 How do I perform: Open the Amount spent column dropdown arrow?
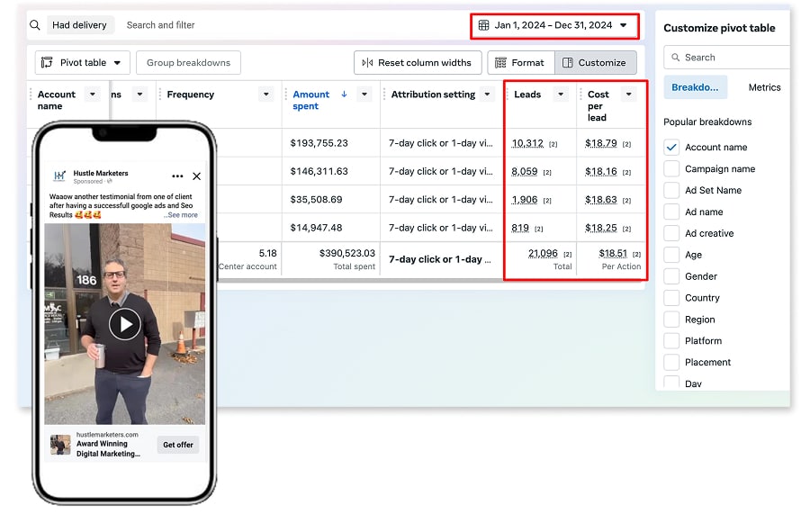click(364, 94)
